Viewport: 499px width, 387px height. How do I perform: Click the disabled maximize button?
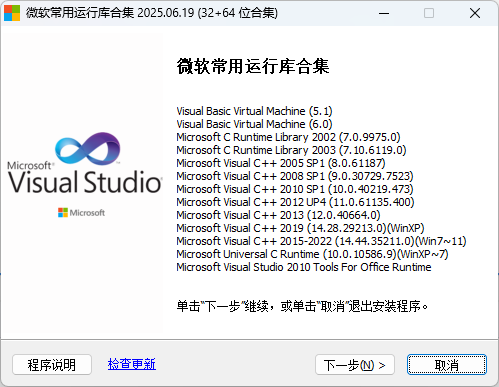pos(429,13)
